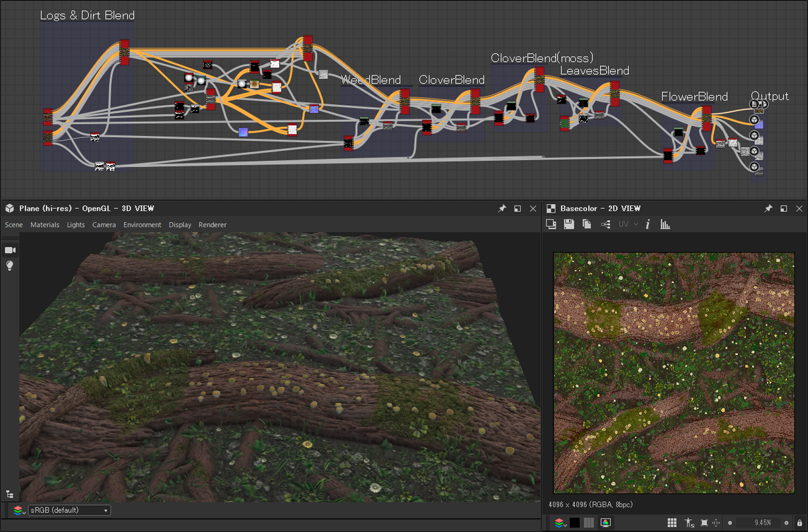Select the WeedBlend frame label
This screenshot has width=808, height=532.
point(370,79)
